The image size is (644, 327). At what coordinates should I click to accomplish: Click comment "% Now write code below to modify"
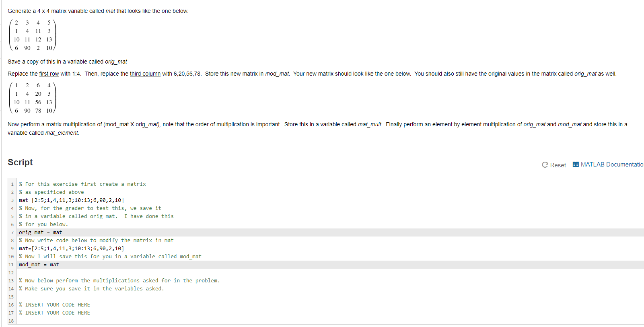[96, 241]
